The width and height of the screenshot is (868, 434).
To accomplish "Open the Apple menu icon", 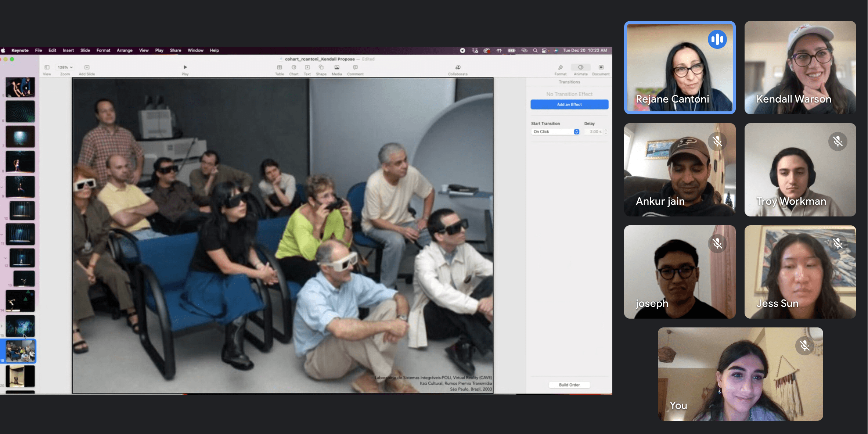I will pyautogui.click(x=3, y=50).
